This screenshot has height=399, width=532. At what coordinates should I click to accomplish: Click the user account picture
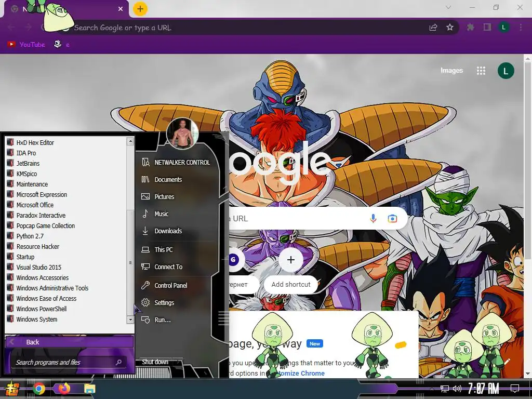(182, 134)
